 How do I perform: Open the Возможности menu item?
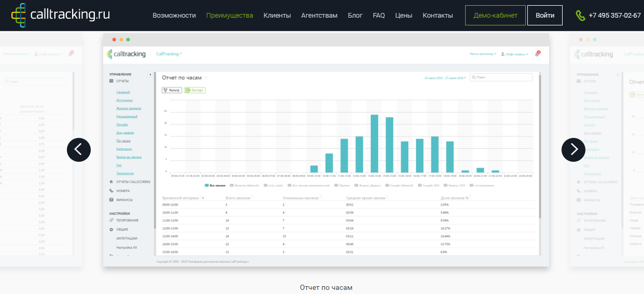pos(174,16)
